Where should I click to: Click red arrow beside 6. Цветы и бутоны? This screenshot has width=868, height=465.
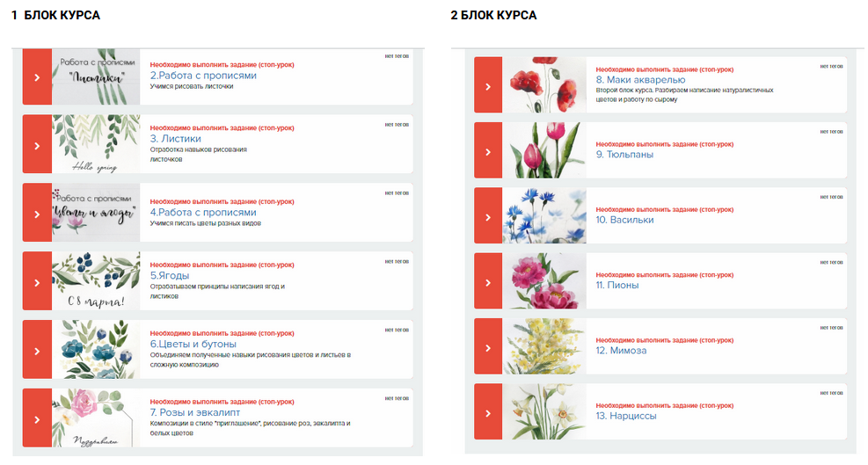click(36, 351)
